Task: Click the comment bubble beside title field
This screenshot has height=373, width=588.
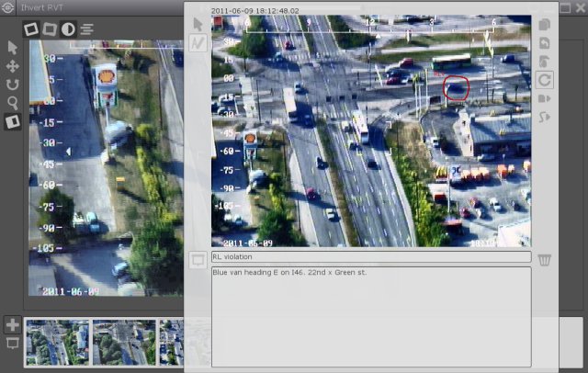Action: (198, 260)
